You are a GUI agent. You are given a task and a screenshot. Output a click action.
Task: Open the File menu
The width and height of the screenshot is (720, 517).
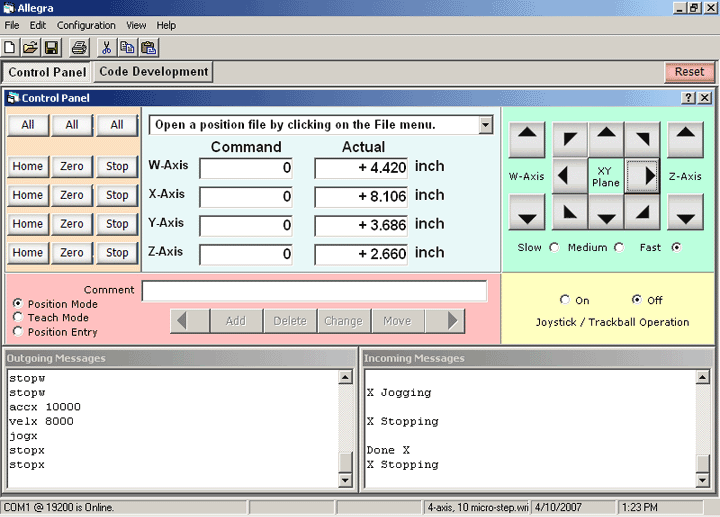pyautogui.click(x=12, y=25)
